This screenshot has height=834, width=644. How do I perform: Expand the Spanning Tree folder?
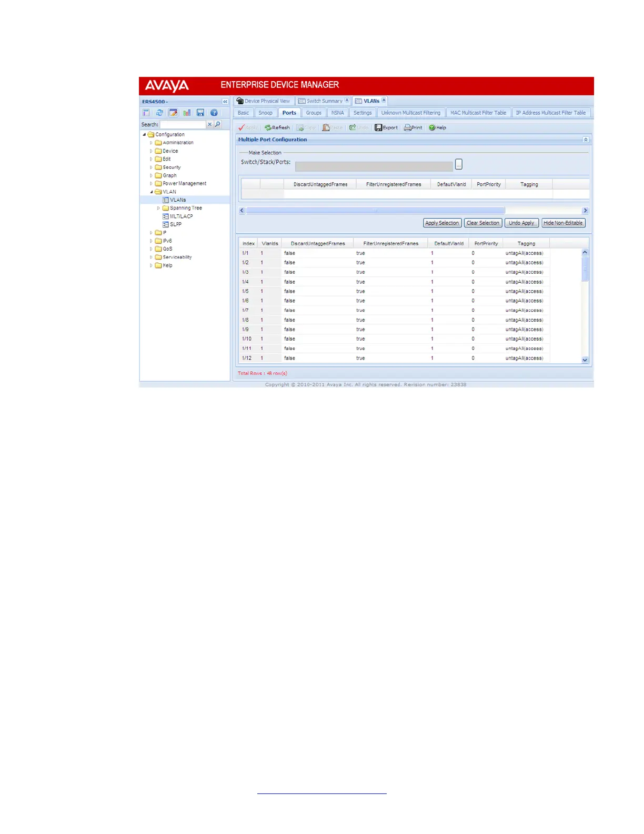click(x=158, y=208)
